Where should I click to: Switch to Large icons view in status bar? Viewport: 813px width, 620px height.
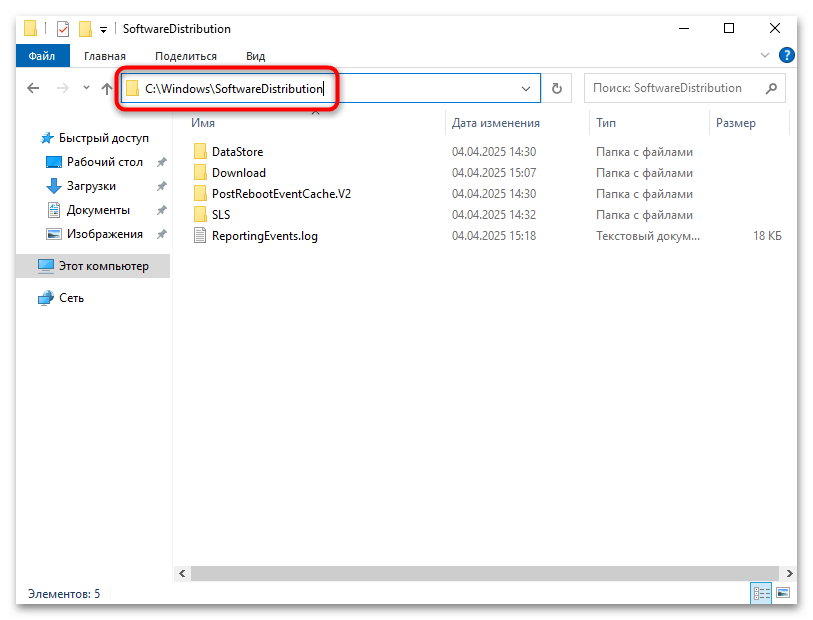(783, 593)
